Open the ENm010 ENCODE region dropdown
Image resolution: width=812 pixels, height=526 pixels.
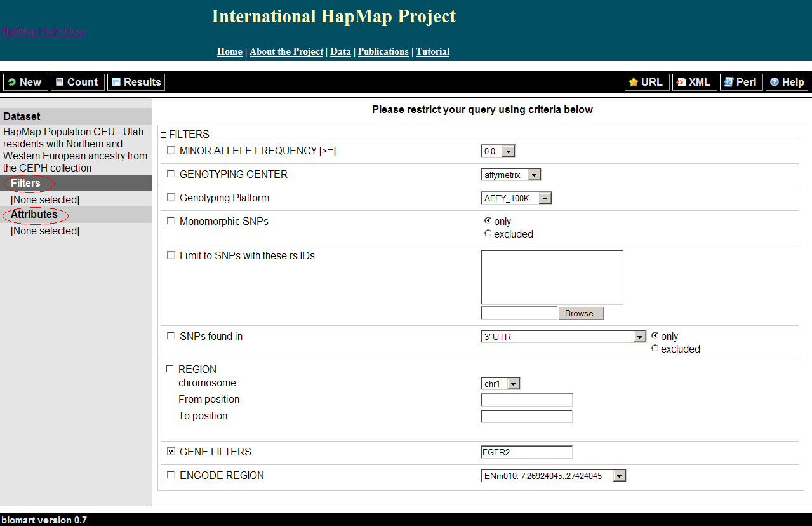pyautogui.click(x=554, y=476)
